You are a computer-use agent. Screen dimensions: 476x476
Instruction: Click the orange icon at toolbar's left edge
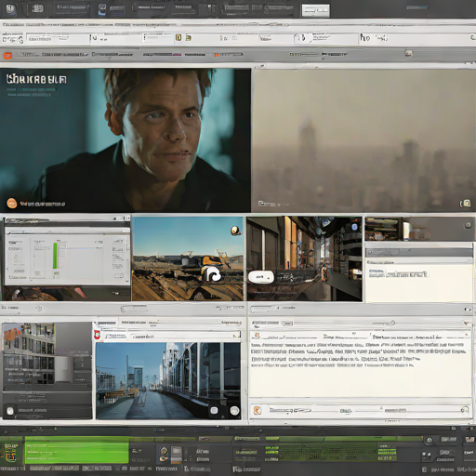coord(7,56)
